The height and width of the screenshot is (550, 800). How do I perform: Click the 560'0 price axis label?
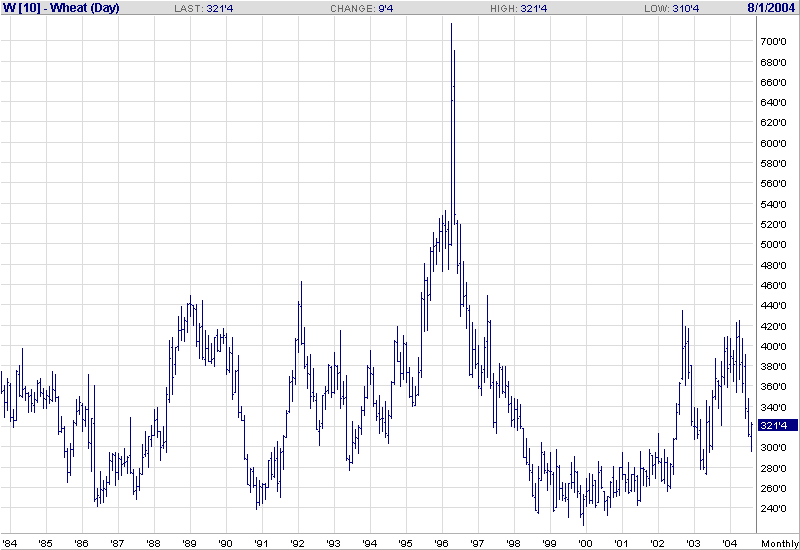pyautogui.click(x=773, y=184)
